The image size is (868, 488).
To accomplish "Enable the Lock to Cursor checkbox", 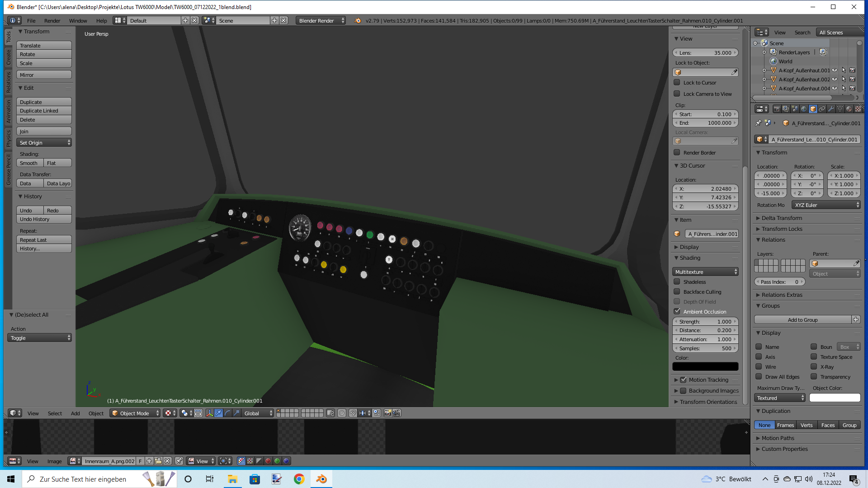I will [x=677, y=82].
